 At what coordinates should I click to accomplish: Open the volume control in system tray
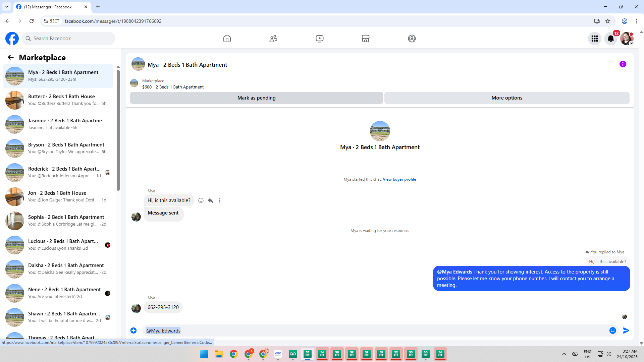click(608, 354)
